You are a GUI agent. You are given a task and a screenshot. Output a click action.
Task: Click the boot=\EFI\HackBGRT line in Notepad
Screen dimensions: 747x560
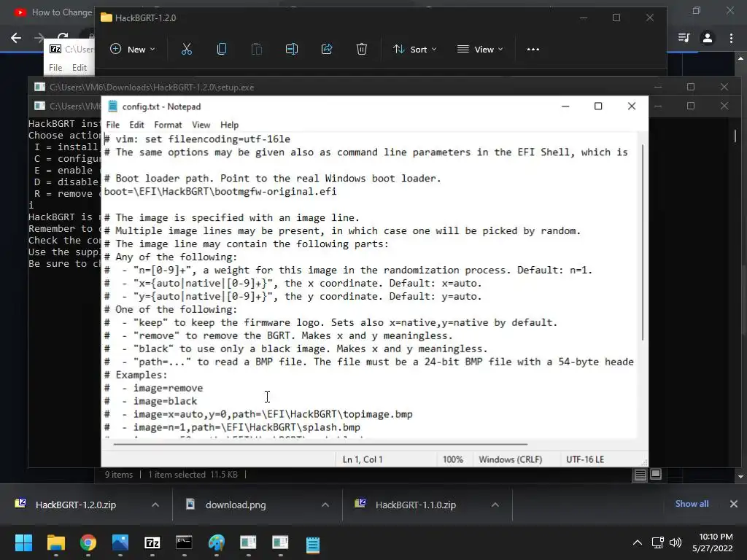coord(220,192)
